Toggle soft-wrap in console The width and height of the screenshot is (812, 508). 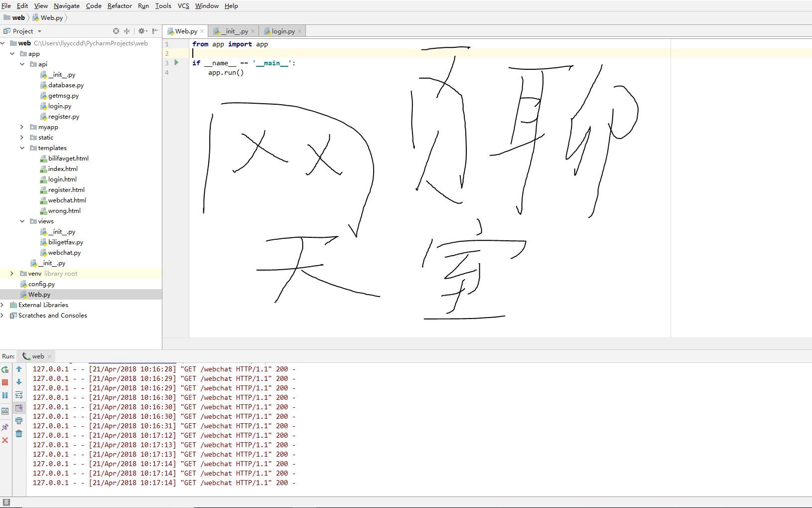[x=19, y=395]
